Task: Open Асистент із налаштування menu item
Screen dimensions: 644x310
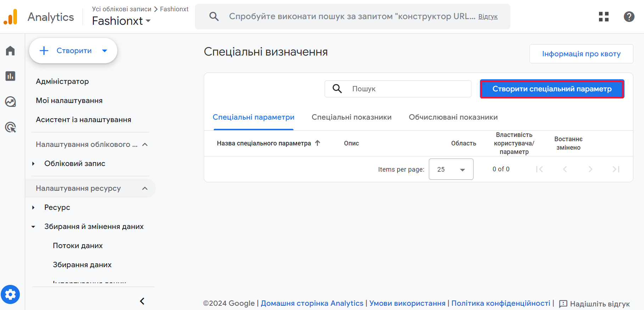Action: (x=84, y=120)
